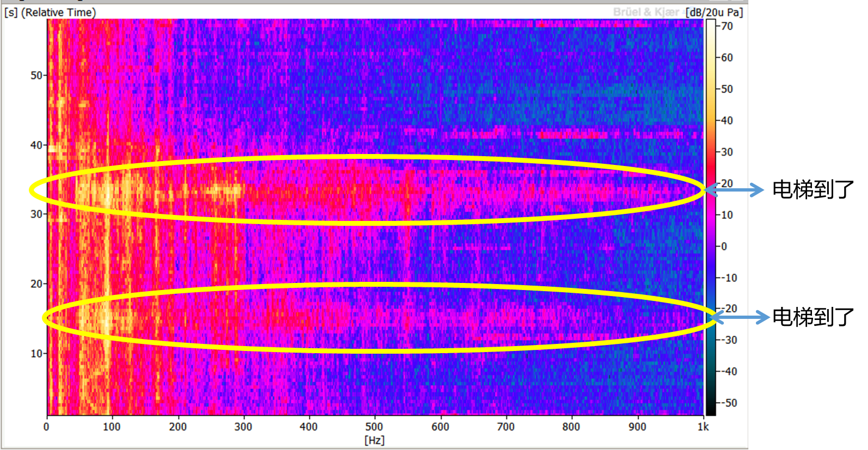
Task: Click the 30 tick on the time axis
Action: (36, 214)
